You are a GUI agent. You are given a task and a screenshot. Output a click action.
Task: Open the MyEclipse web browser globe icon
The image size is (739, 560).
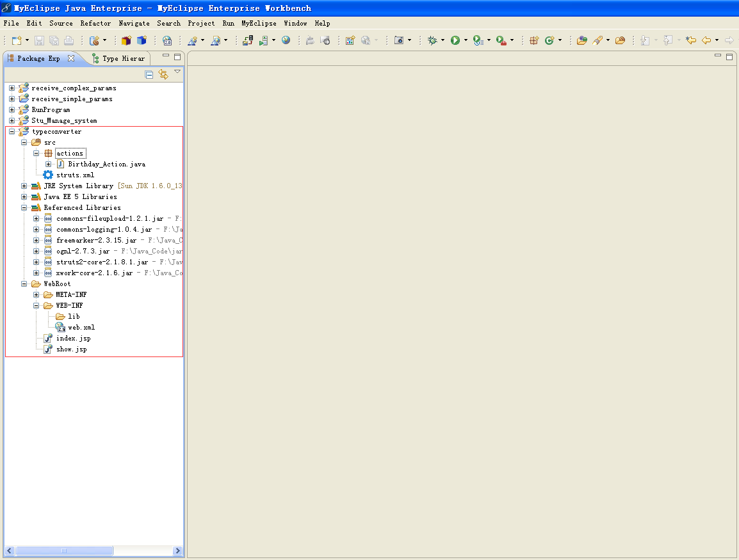286,40
